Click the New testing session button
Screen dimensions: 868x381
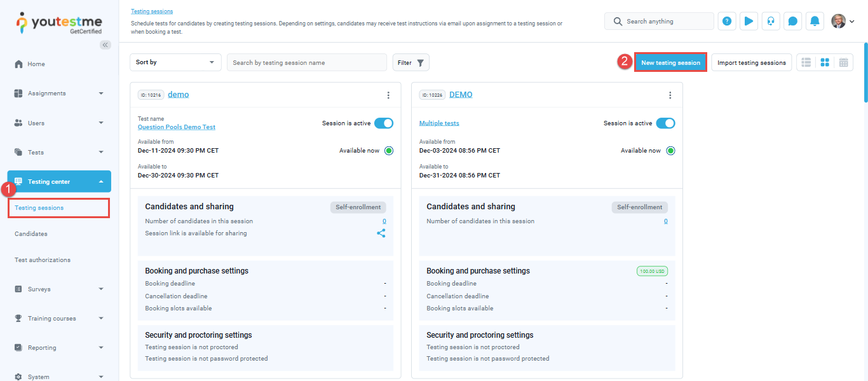click(670, 62)
